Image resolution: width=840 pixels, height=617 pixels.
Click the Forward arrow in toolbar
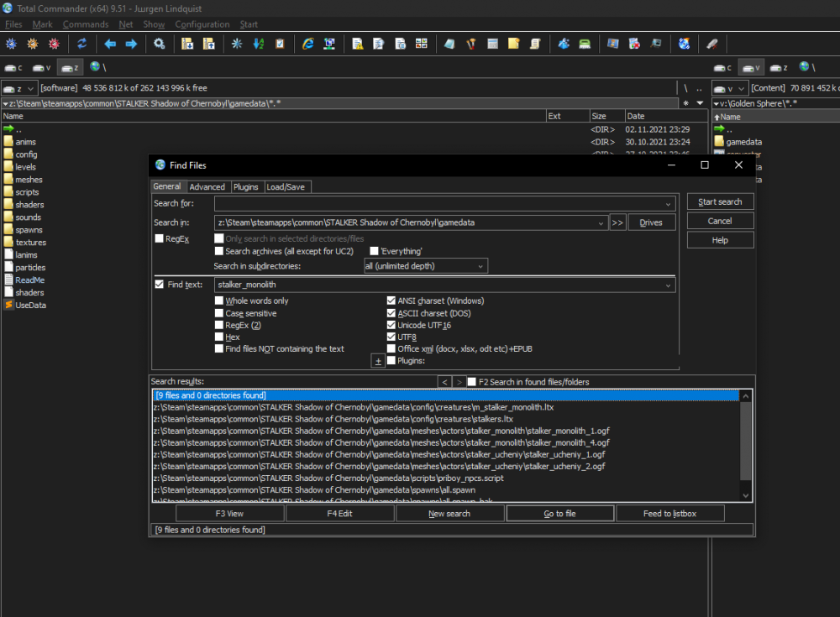pyautogui.click(x=131, y=44)
